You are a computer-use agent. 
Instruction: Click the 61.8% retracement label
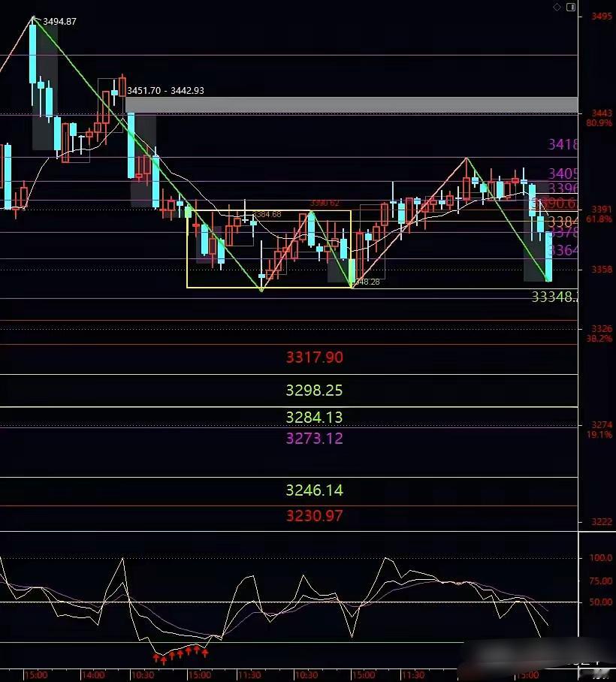(599, 219)
